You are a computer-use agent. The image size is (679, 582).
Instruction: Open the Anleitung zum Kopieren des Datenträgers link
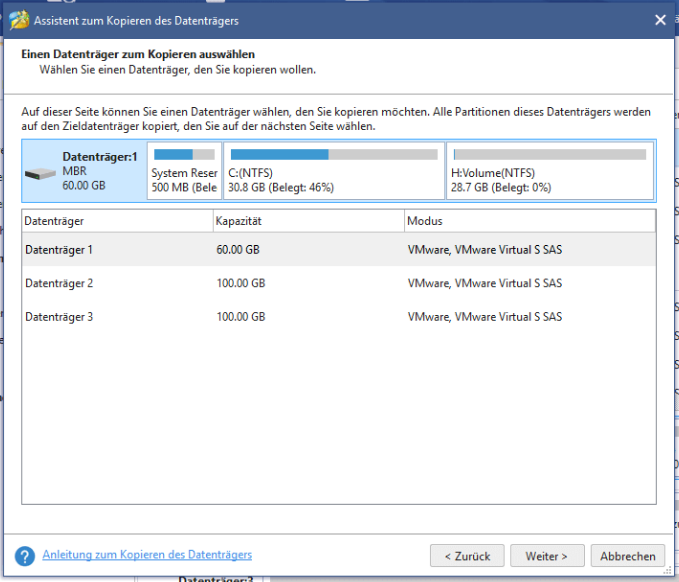click(x=146, y=555)
